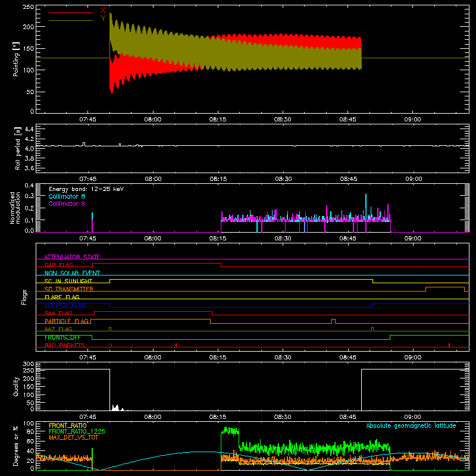Click the BAD_PACKETS label
Image resolution: width=476 pixels, height=476 pixels.
pos(65,345)
